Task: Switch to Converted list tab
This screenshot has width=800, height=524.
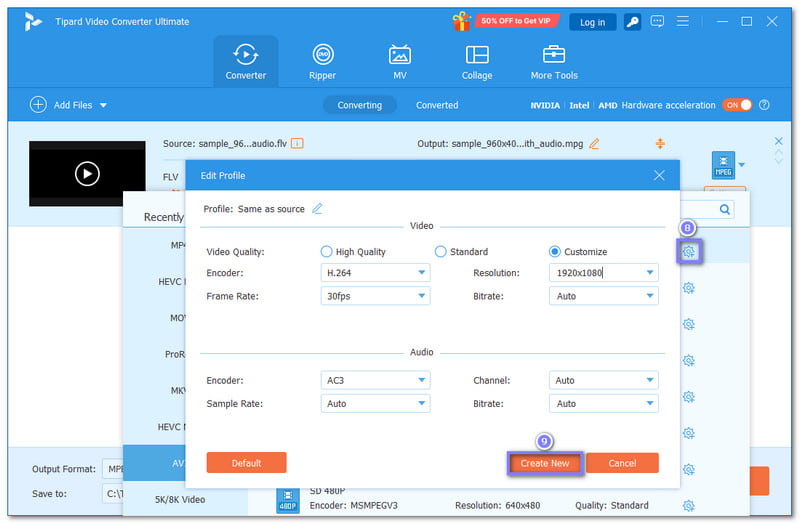Action: click(x=437, y=105)
